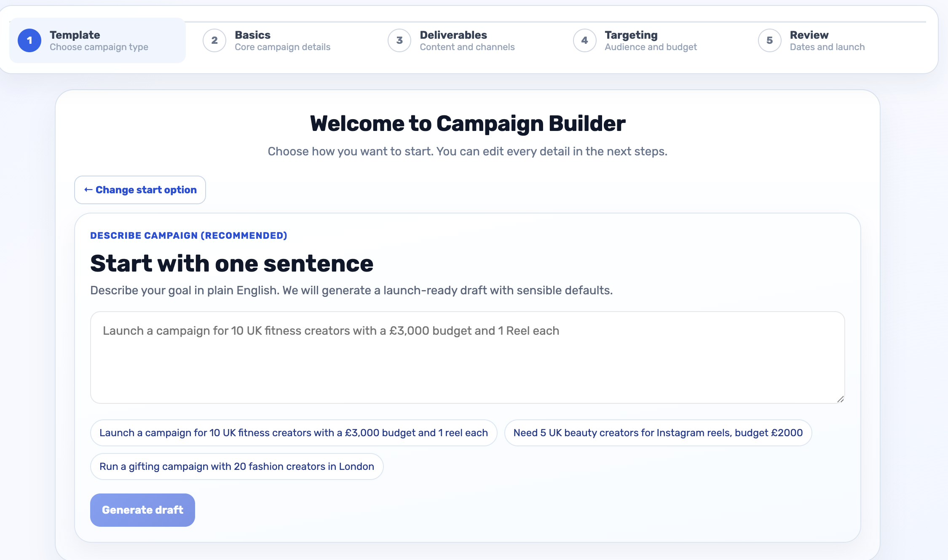The height and width of the screenshot is (560, 948).
Task: Select the Basics step label
Action: (253, 35)
